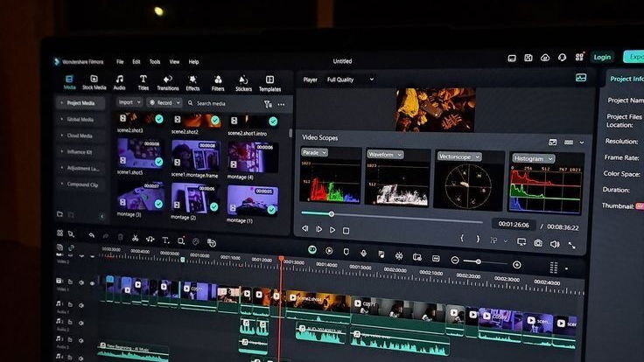This screenshot has width=644, height=362.
Task: Expand the Project Media folder
Action: point(80,103)
